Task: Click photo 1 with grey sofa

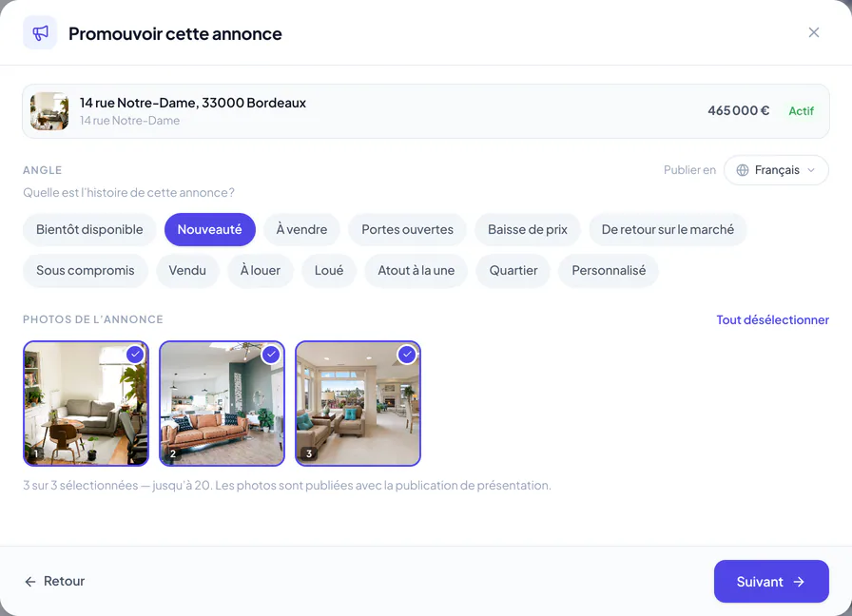Action: [x=86, y=404]
